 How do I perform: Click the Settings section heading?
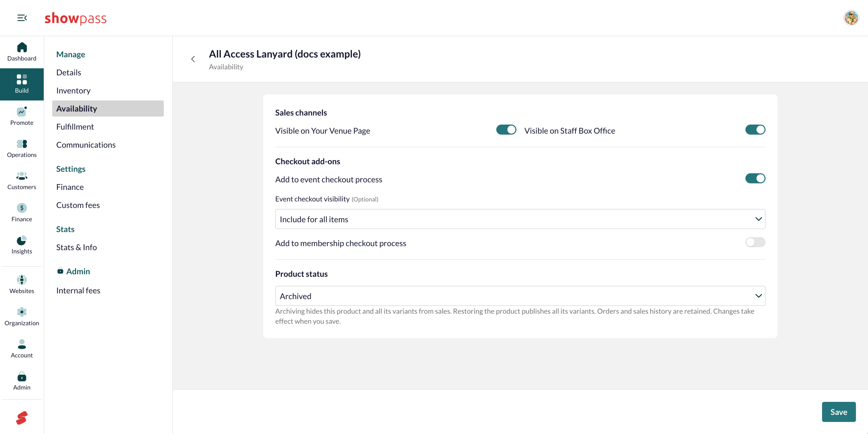71,169
